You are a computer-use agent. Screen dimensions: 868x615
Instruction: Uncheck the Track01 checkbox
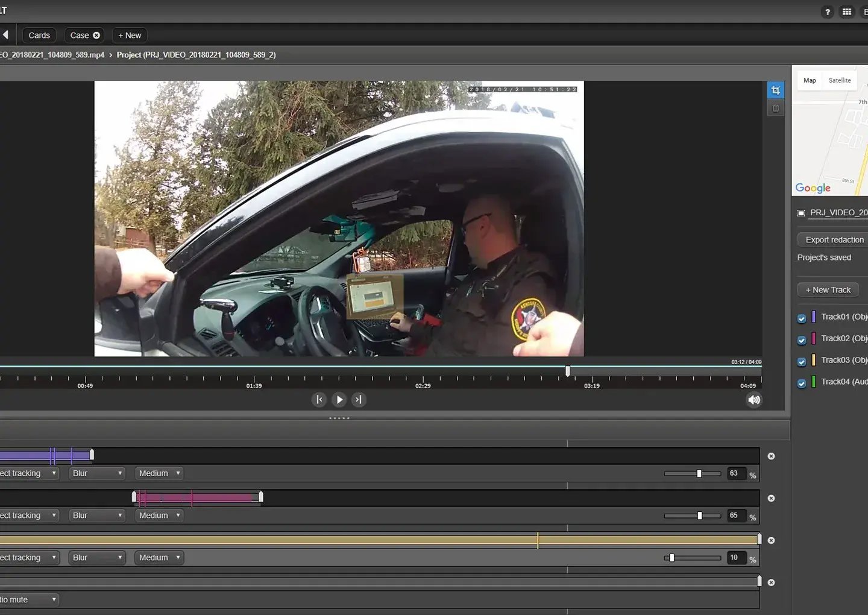click(802, 318)
